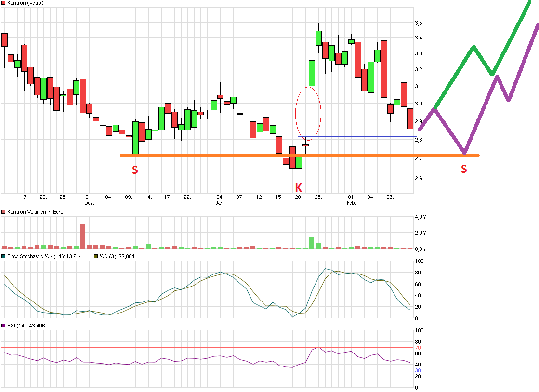Image resolution: width=539 pixels, height=392 pixels.
Task: Click the red S marker on the left
Action: pos(135,170)
